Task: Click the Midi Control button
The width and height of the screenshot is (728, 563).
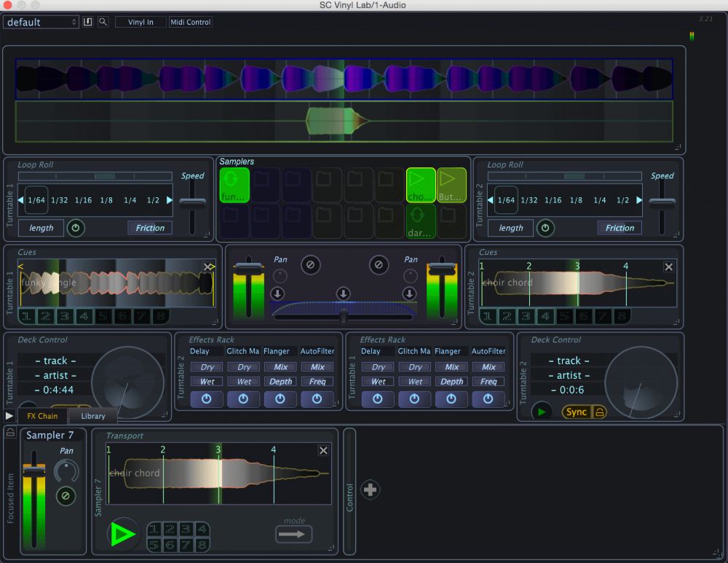Action: pyautogui.click(x=190, y=22)
